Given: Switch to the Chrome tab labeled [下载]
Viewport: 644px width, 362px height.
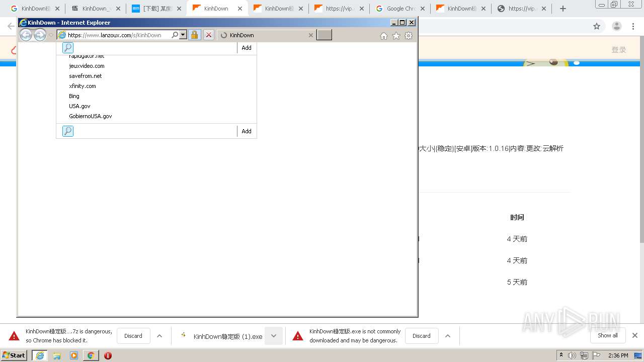Looking at the screenshot, I should [156, 9].
